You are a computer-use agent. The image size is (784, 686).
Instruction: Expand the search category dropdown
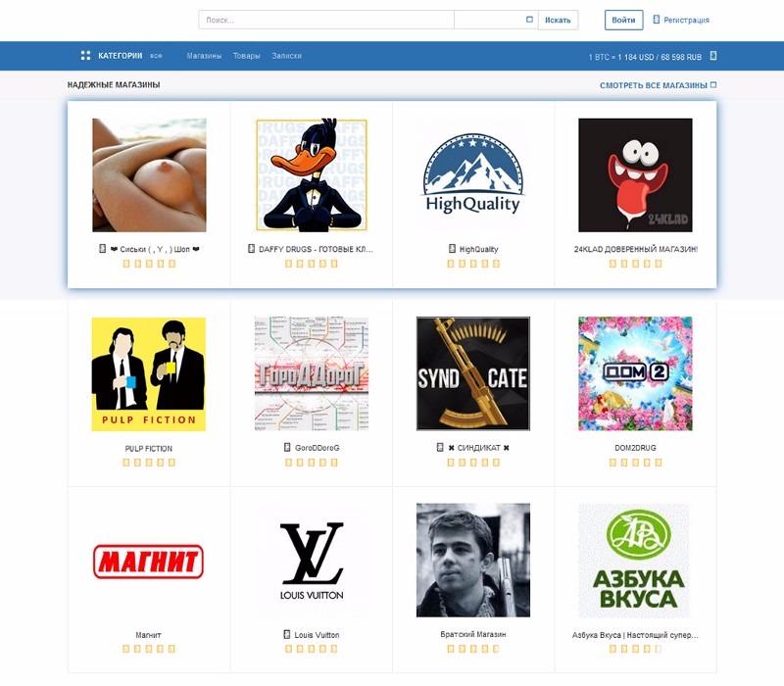coord(496,20)
